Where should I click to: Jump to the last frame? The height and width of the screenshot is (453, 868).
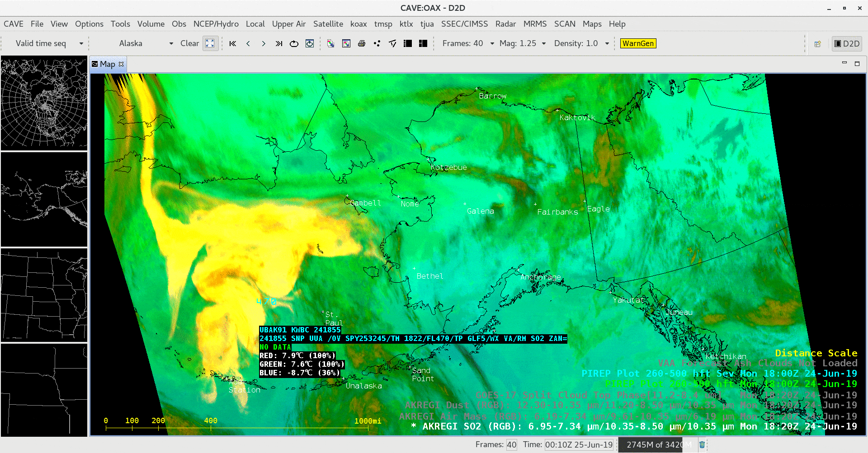point(279,43)
